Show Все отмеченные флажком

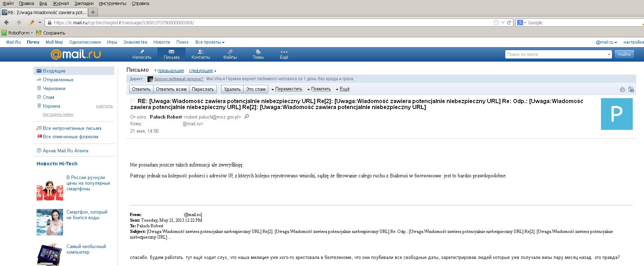(x=70, y=137)
